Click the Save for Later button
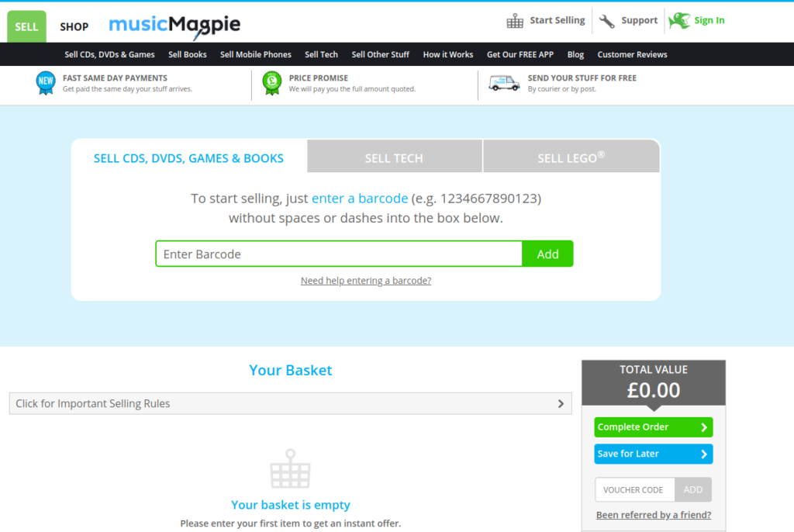Screen dimensions: 794x532 653,454
